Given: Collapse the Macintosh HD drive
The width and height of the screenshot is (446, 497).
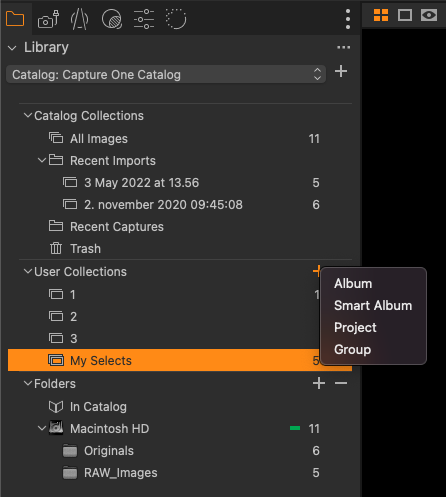Looking at the screenshot, I should click(x=42, y=428).
